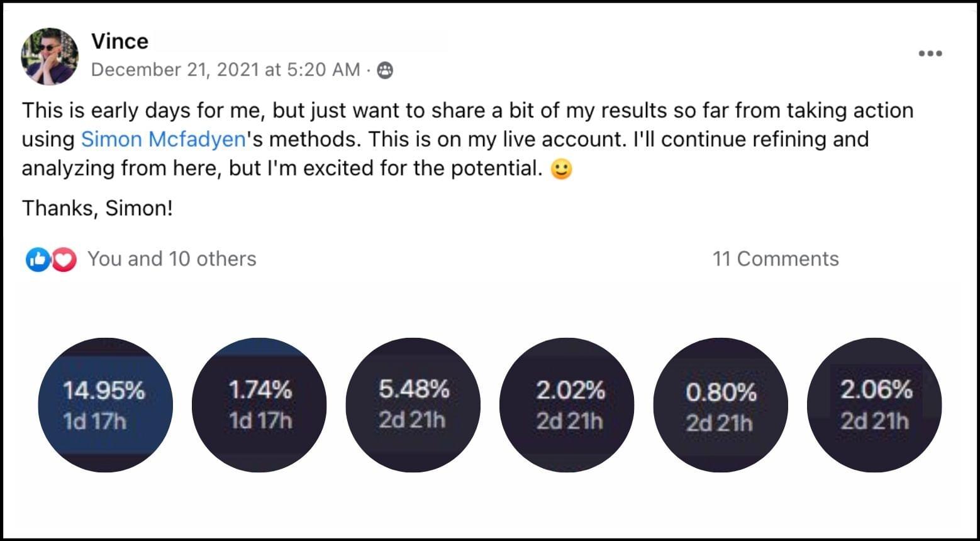980x541 pixels.
Task: Click the blue Like reaction icon
Action: pyautogui.click(x=36, y=259)
